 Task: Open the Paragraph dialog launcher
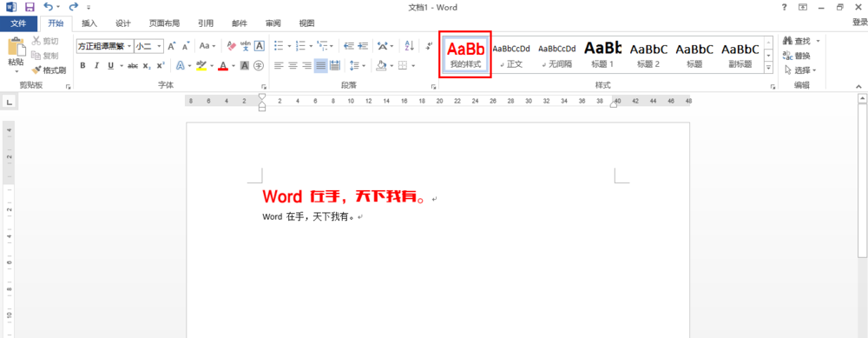[x=433, y=87]
